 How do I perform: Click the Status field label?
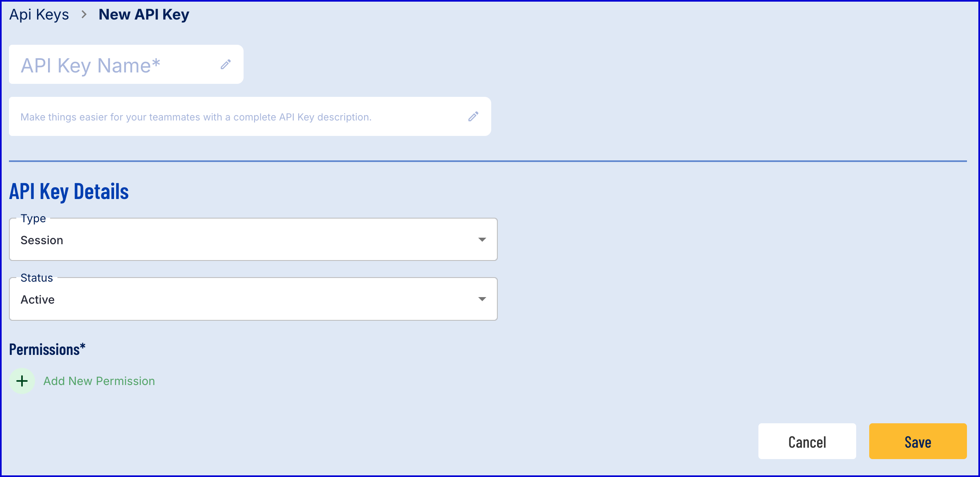tap(37, 278)
